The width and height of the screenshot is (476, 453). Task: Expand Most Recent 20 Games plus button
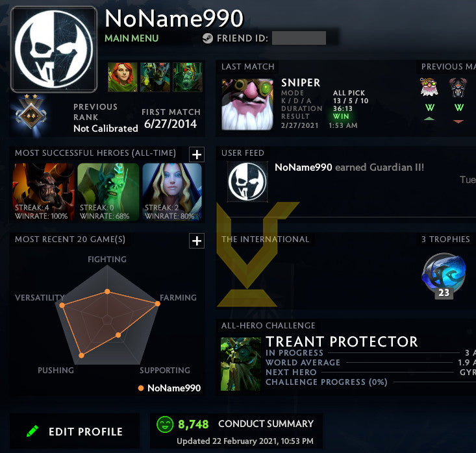tap(197, 241)
